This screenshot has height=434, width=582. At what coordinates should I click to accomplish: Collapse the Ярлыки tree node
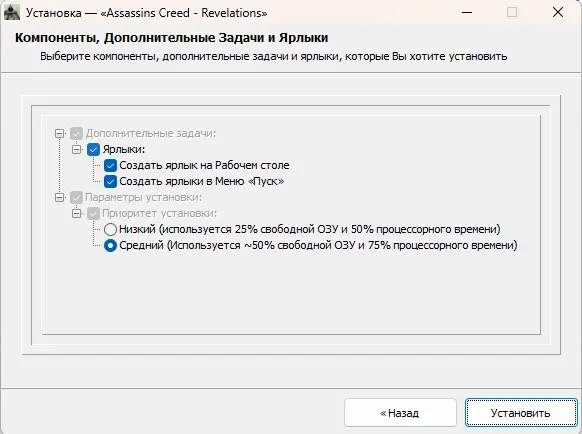[76, 149]
